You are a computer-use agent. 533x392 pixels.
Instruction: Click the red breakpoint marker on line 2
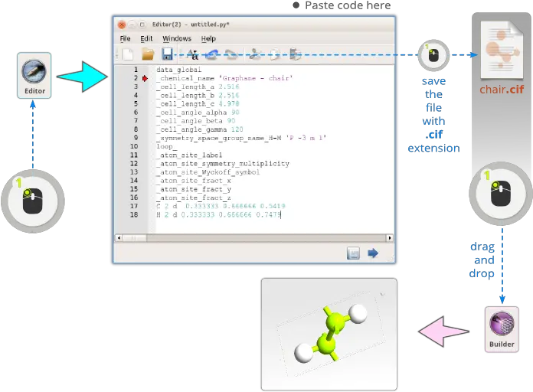146,79
